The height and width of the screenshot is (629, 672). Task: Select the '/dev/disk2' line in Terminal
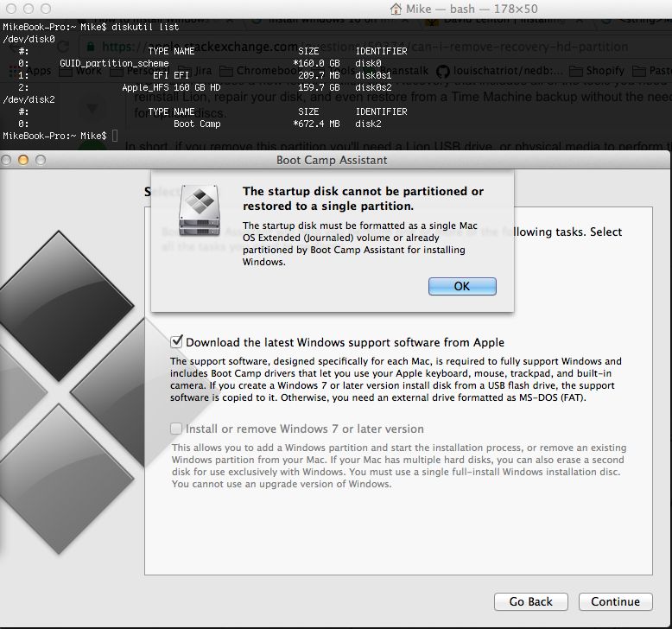[29, 99]
